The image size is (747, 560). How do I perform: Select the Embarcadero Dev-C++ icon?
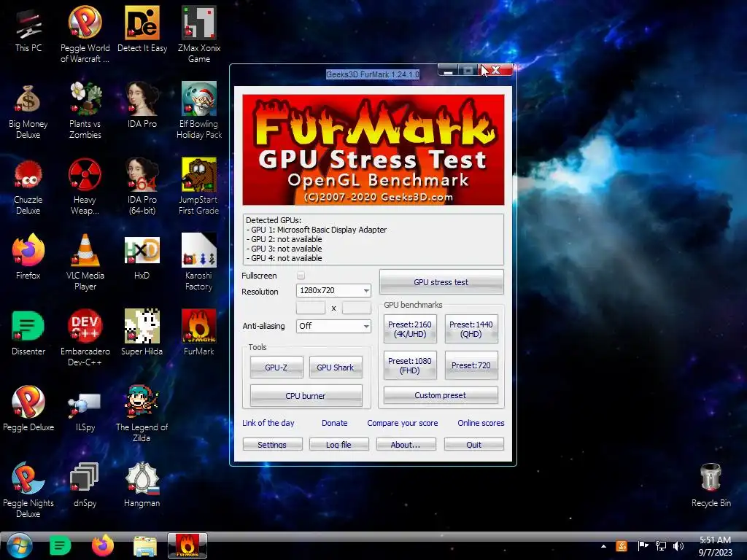(x=85, y=338)
